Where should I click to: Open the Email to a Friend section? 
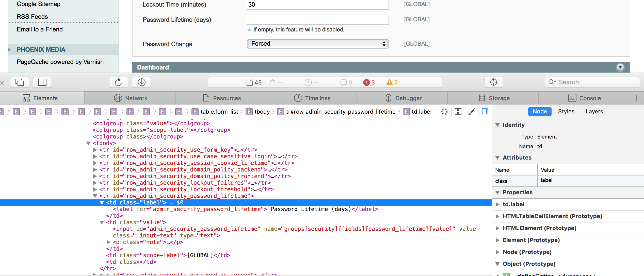[40, 29]
